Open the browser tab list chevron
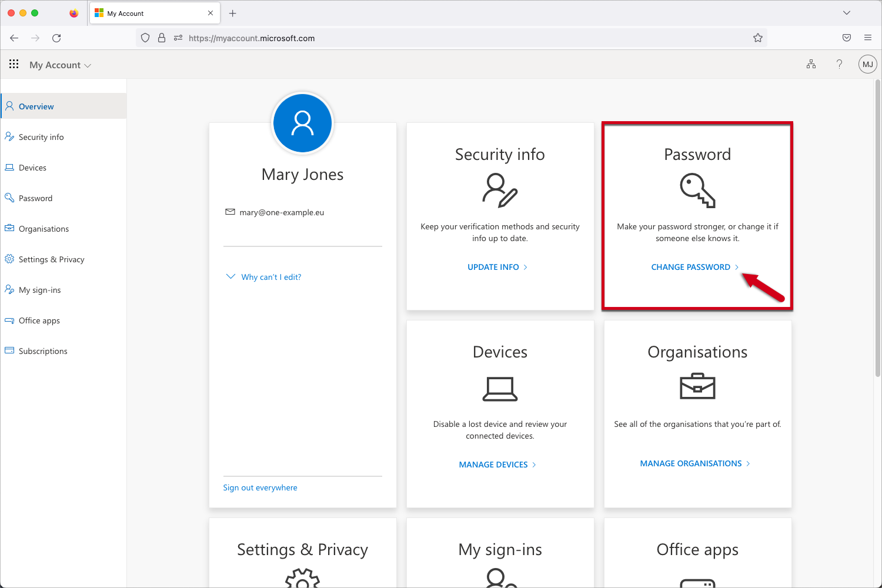The width and height of the screenshot is (882, 588). [x=846, y=12]
